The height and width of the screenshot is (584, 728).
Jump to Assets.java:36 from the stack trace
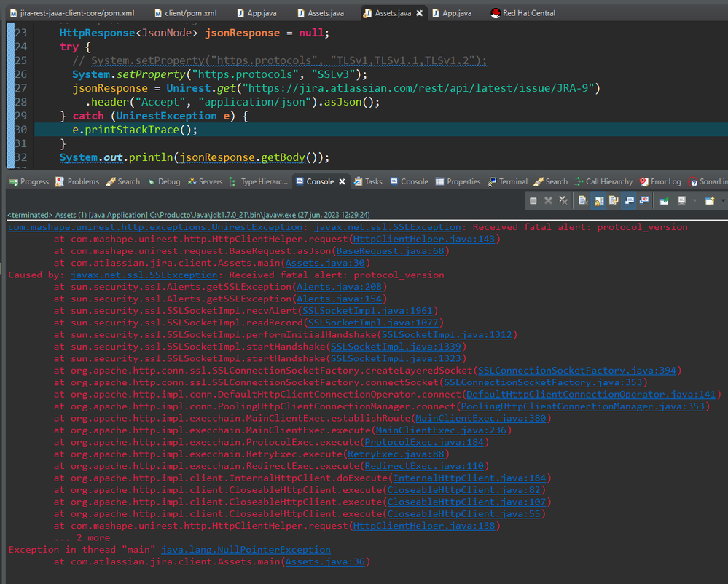pos(325,561)
